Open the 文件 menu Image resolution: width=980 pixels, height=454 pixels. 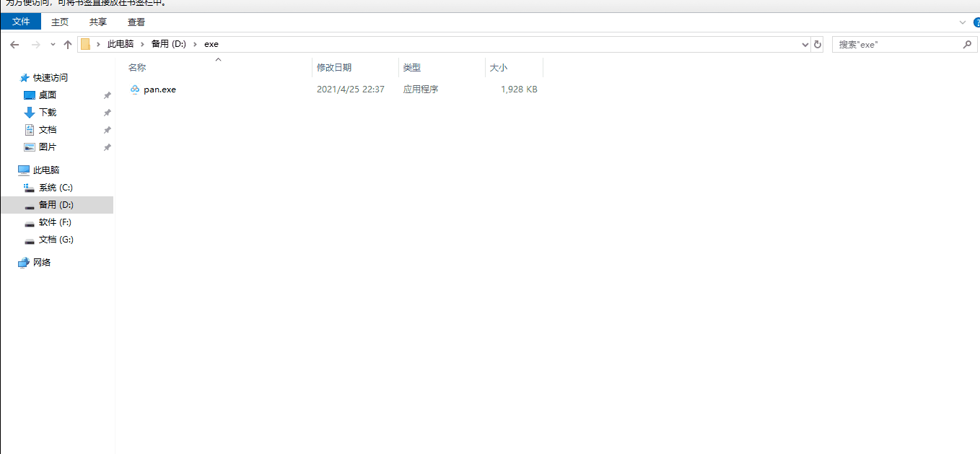point(21,22)
